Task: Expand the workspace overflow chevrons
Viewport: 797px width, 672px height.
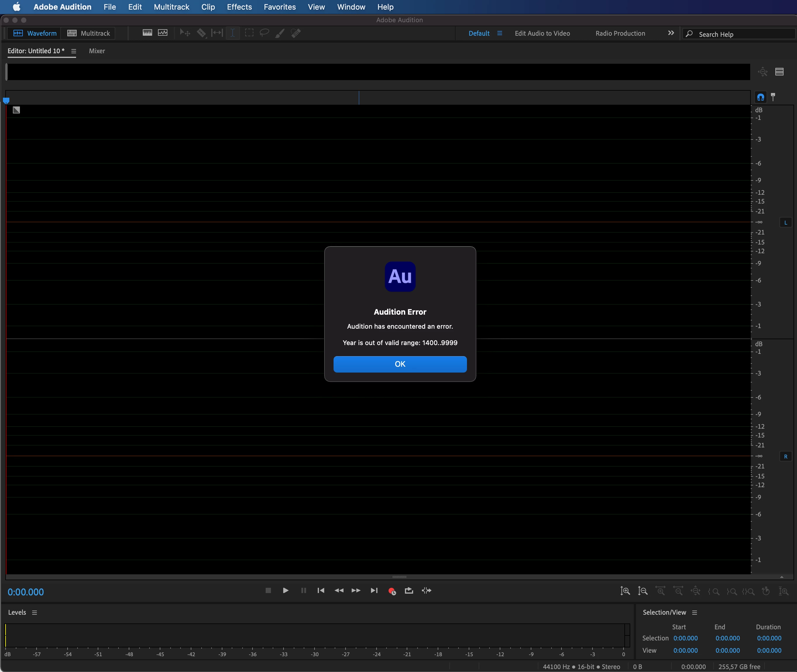Action: [x=671, y=33]
